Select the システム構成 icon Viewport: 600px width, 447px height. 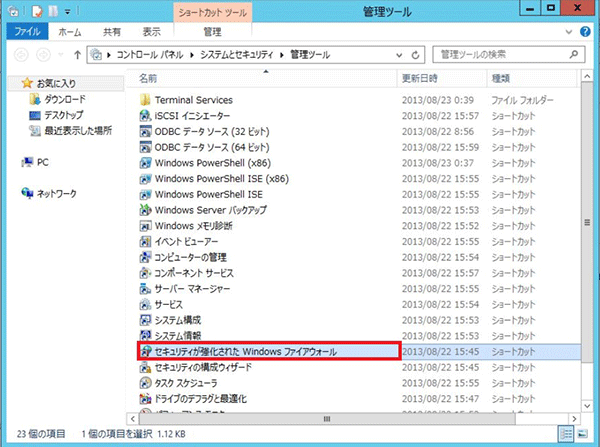(145, 320)
